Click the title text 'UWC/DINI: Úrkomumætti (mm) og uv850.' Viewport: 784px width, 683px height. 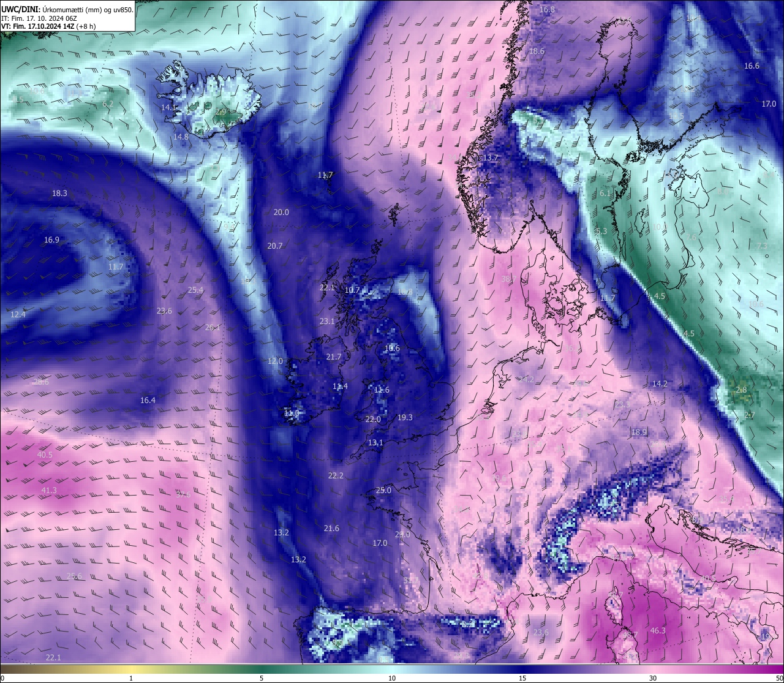coord(67,9)
